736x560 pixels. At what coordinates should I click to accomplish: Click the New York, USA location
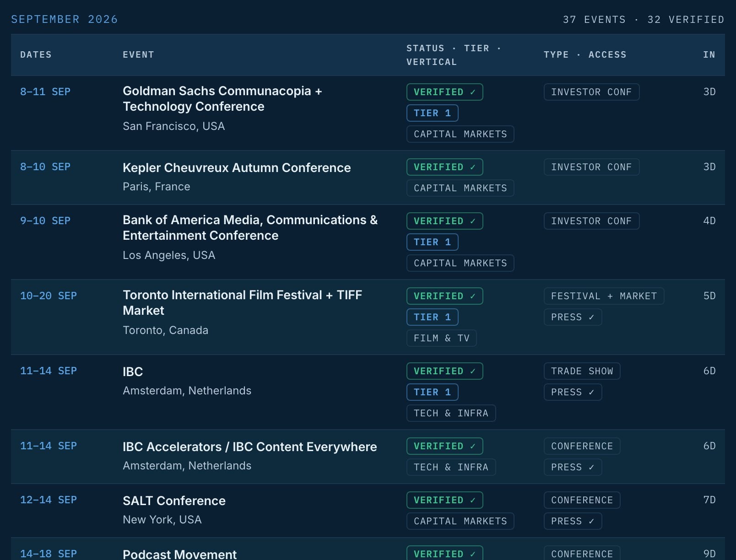click(162, 520)
